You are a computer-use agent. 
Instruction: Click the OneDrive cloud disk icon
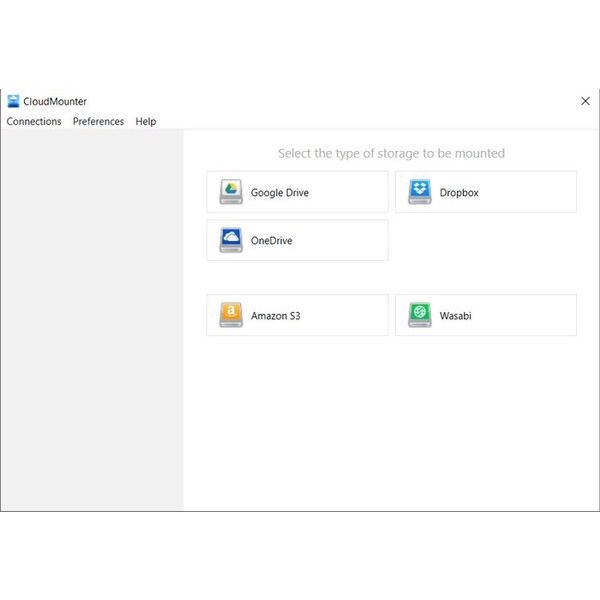[231, 240]
